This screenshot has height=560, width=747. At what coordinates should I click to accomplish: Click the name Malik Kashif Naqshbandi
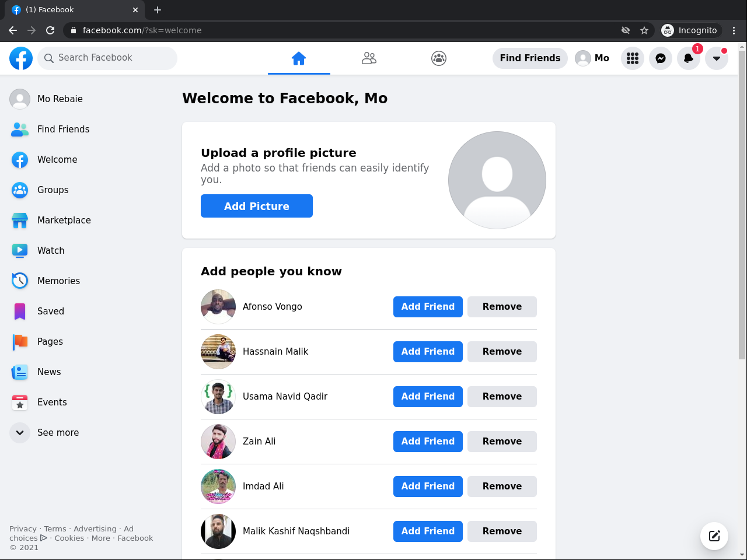[296, 531]
